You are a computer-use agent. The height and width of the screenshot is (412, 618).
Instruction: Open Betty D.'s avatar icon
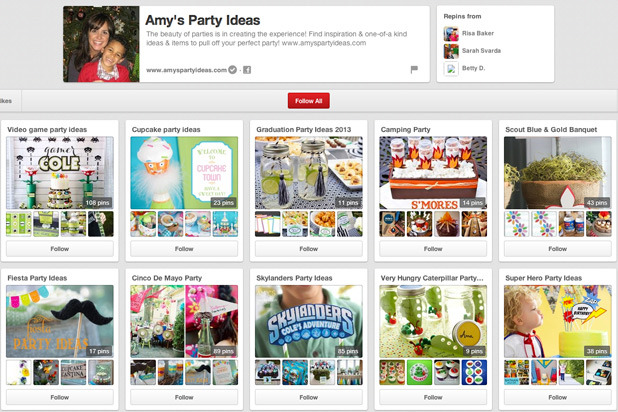point(452,69)
